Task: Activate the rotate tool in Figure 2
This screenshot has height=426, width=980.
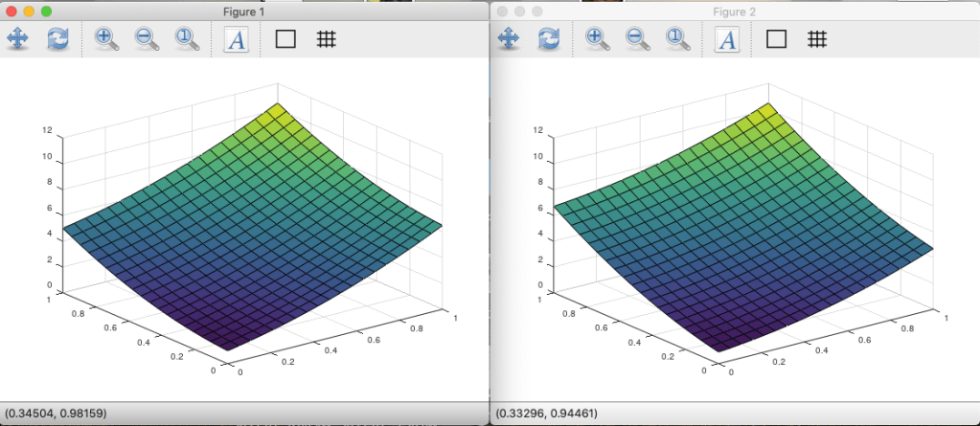Action: coord(549,39)
